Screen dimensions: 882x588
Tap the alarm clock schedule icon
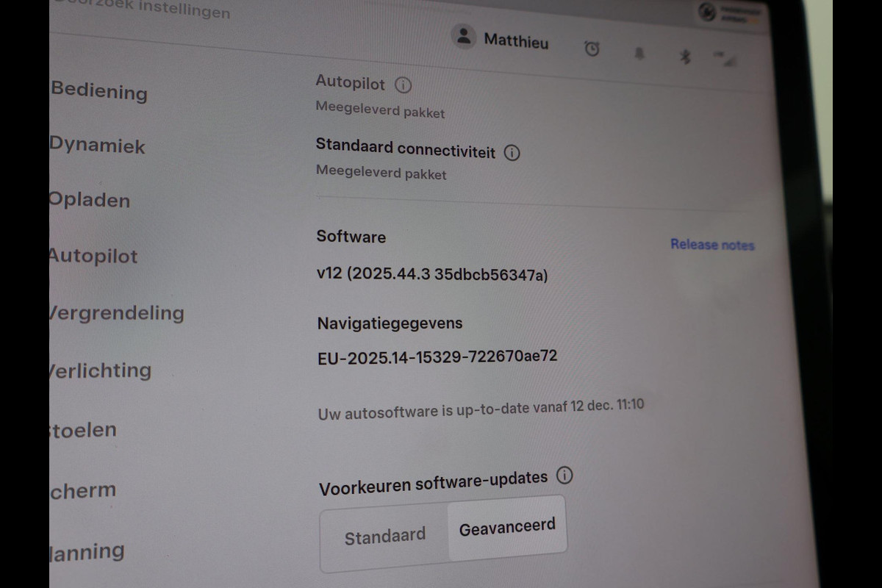point(592,49)
